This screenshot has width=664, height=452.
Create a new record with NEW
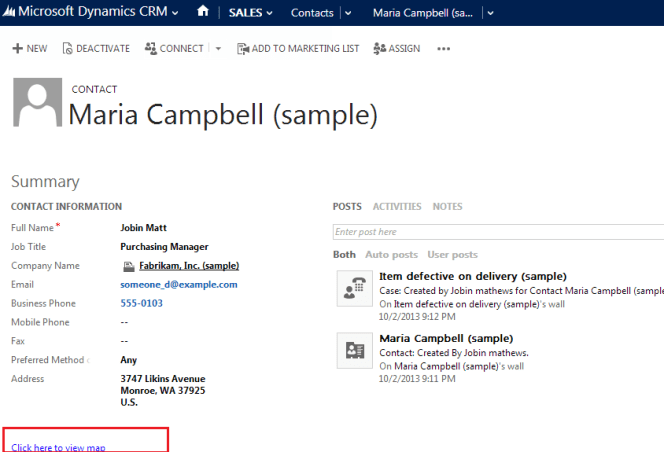click(30, 48)
